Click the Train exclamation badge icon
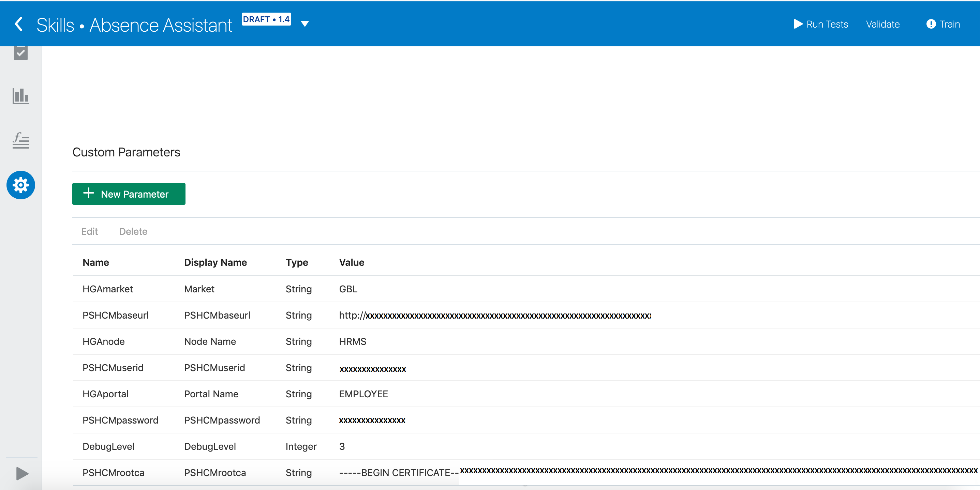The width and height of the screenshot is (980, 490). pyautogui.click(x=931, y=24)
